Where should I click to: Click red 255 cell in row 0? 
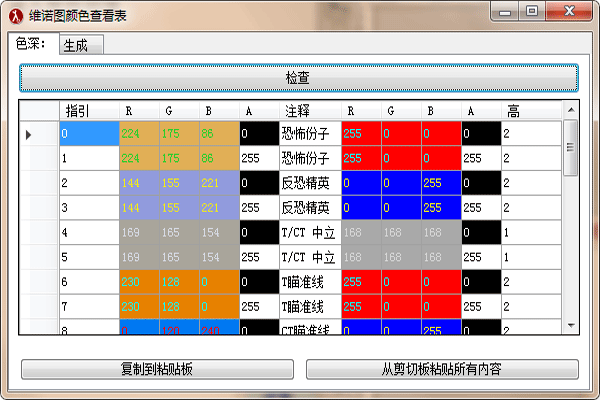click(361, 134)
